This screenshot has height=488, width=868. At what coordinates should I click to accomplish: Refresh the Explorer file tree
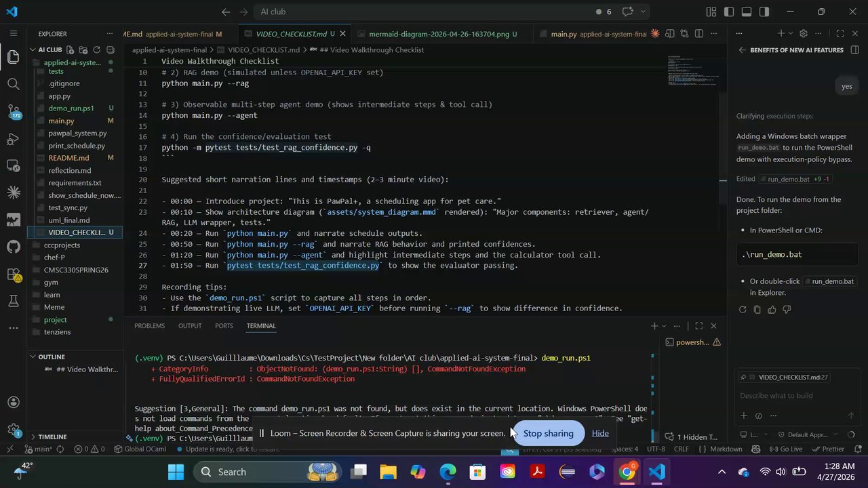[96, 49]
